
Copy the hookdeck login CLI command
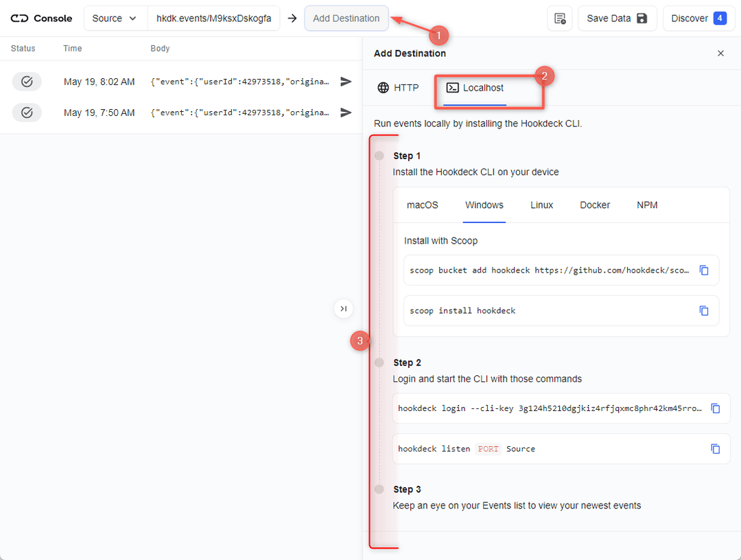[x=716, y=408]
